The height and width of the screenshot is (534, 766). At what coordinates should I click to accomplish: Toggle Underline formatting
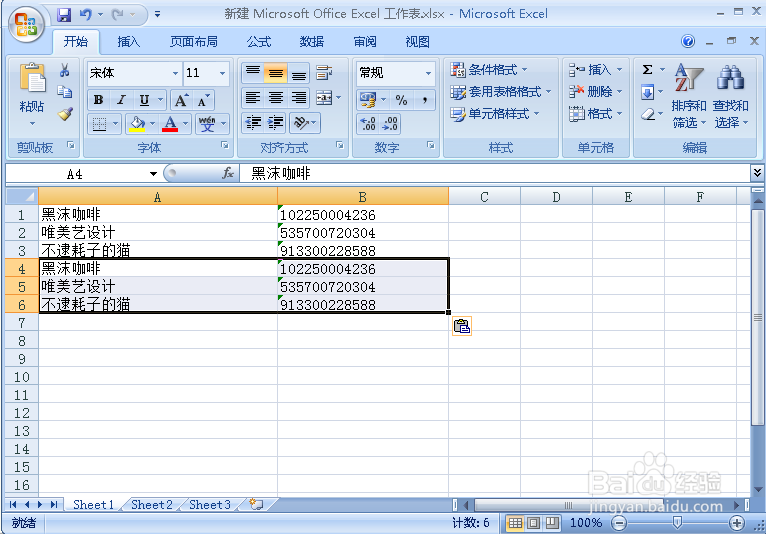coord(144,100)
